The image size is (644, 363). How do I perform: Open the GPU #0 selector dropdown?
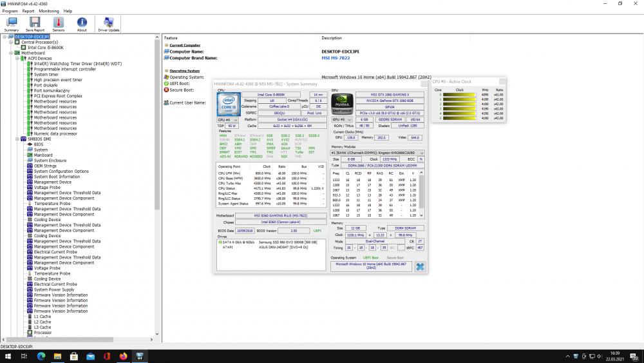341,119
